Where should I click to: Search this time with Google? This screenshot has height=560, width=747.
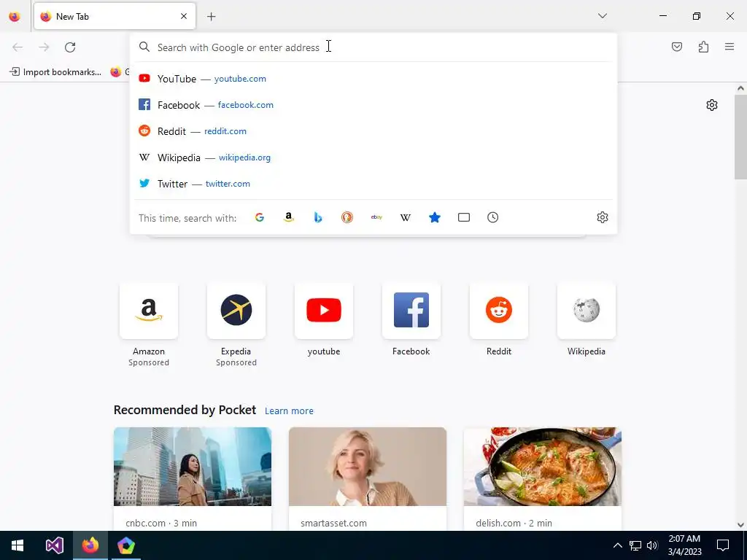pos(260,217)
